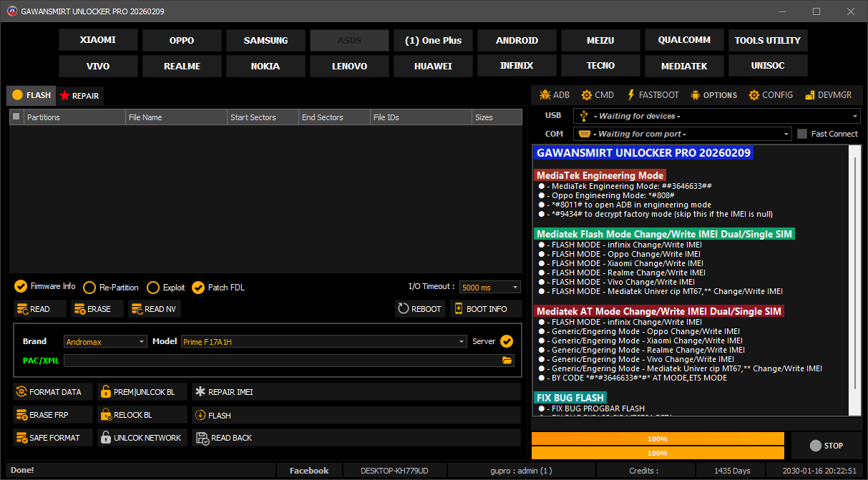This screenshot has height=480, width=868.
Task: Click the RELOCK BL padlock icon
Action: [x=106, y=415]
